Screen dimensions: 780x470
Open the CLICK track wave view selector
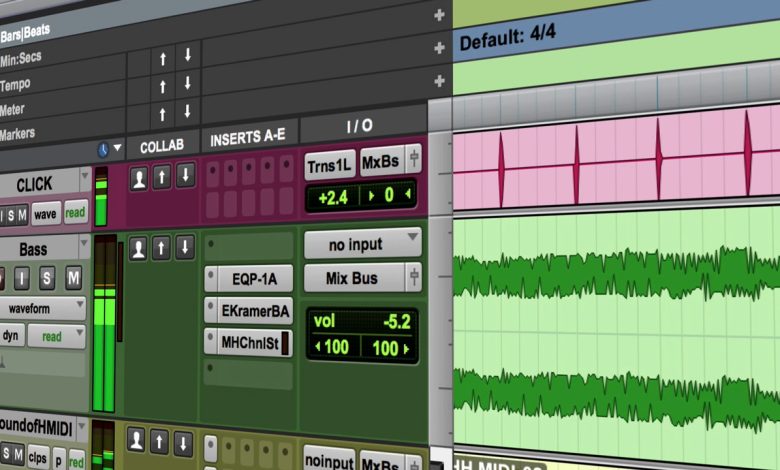[46, 214]
